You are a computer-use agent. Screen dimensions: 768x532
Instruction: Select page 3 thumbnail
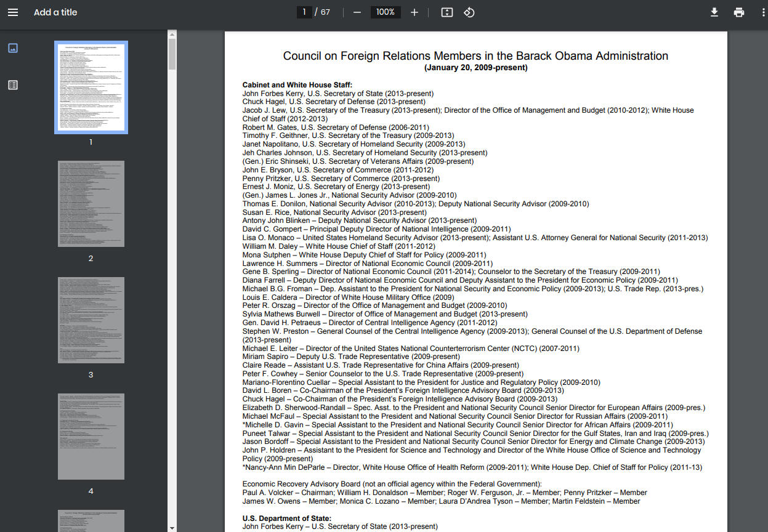(x=91, y=320)
